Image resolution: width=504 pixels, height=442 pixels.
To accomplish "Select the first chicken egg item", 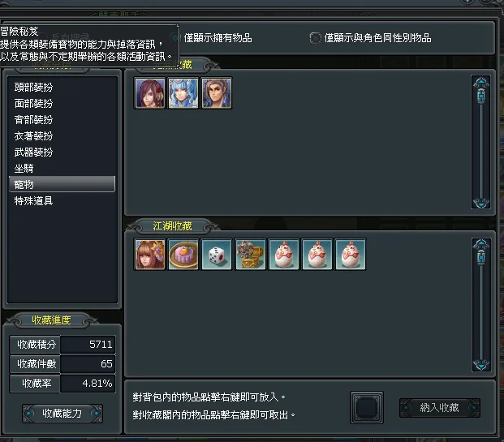I will [x=283, y=255].
